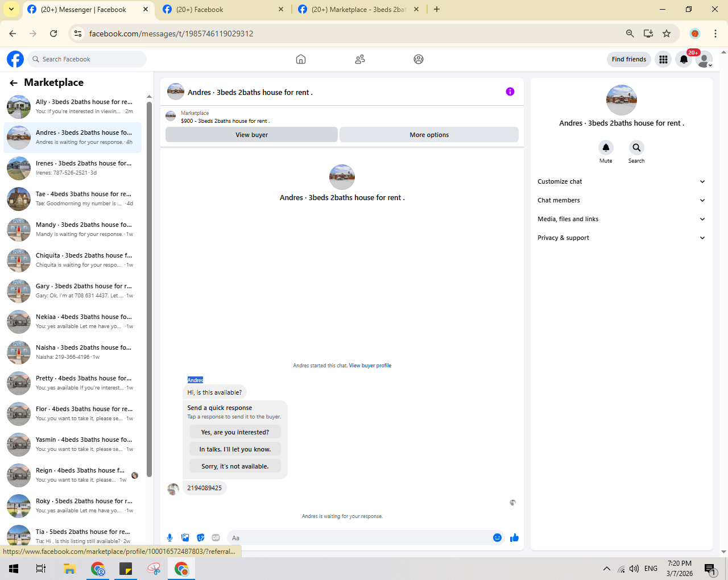
Task: Click the message text box
Action: pos(358,538)
